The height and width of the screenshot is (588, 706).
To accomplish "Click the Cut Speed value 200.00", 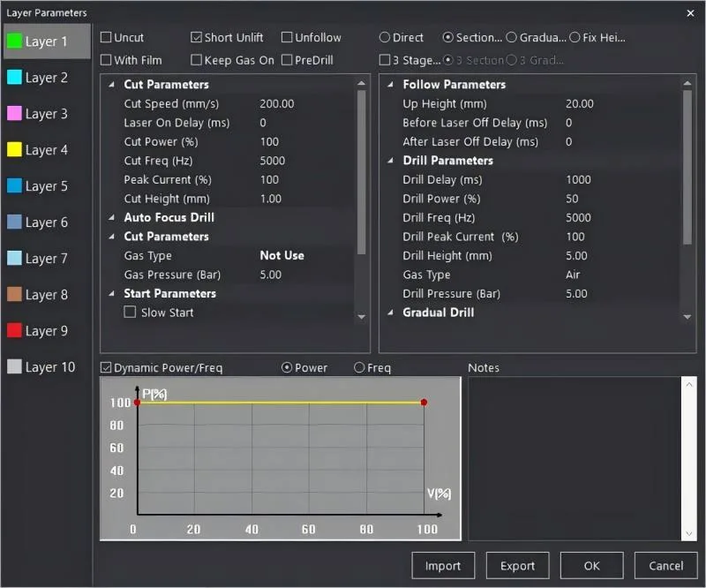I will tap(277, 103).
